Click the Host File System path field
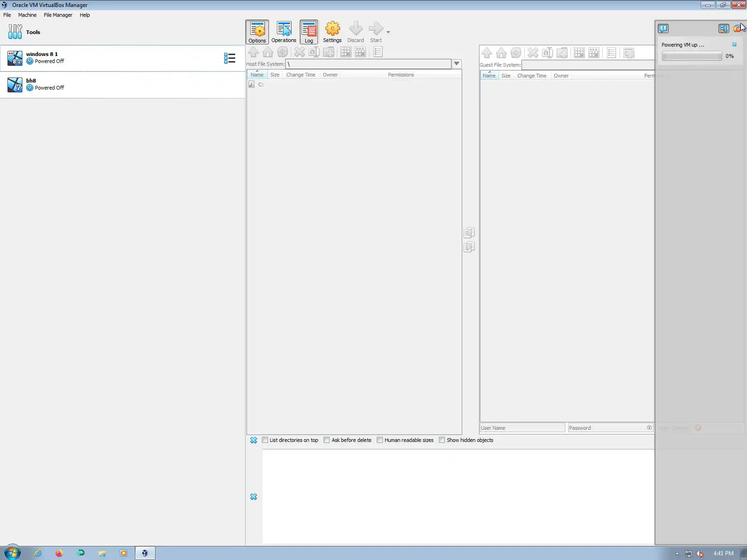Screen dimensions: 747x560 pyautogui.click(x=368, y=64)
